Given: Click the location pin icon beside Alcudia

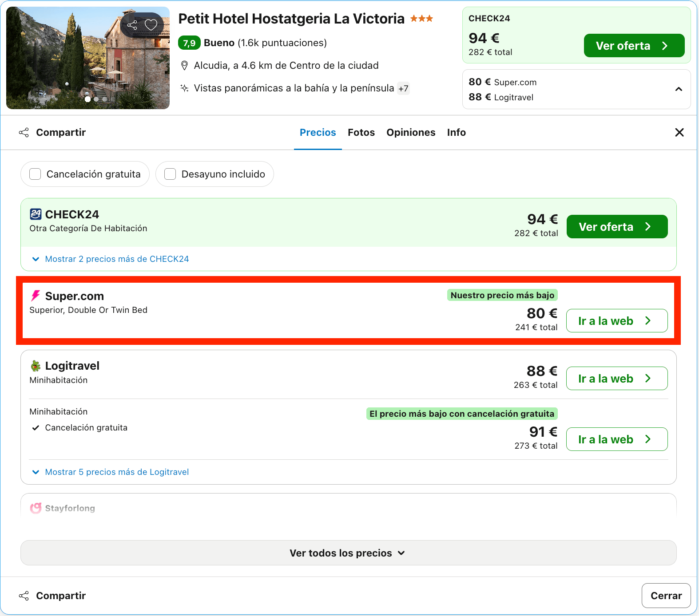Looking at the screenshot, I should click(x=185, y=66).
